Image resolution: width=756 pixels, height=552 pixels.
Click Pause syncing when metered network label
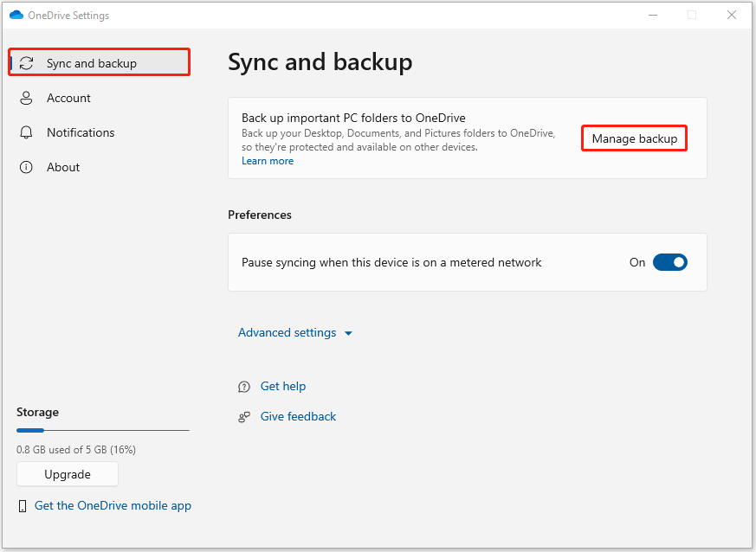coord(391,262)
